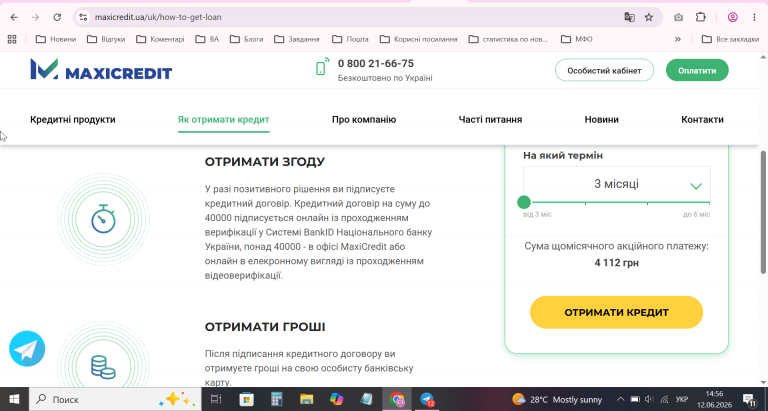Click the yellow Отримати кредит button
Image resolution: width=768 pixels, height=411 pixels.
[616, 312]
